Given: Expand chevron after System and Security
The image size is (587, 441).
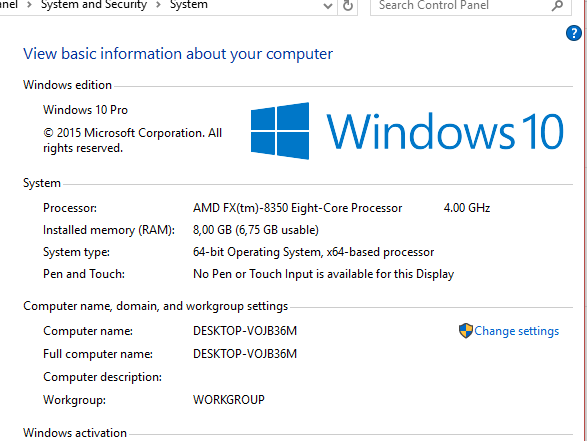Looking at the screenshot, I should (x=158, y=5).
